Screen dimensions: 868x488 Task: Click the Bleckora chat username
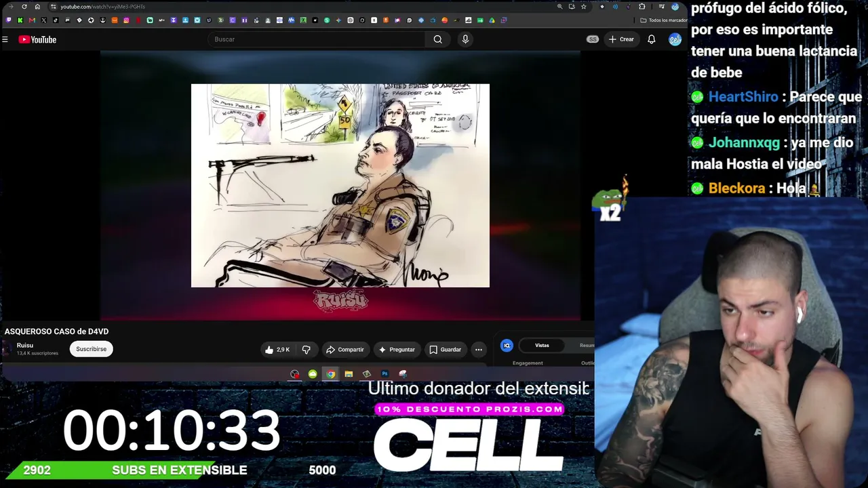click(x=736, y=188)
